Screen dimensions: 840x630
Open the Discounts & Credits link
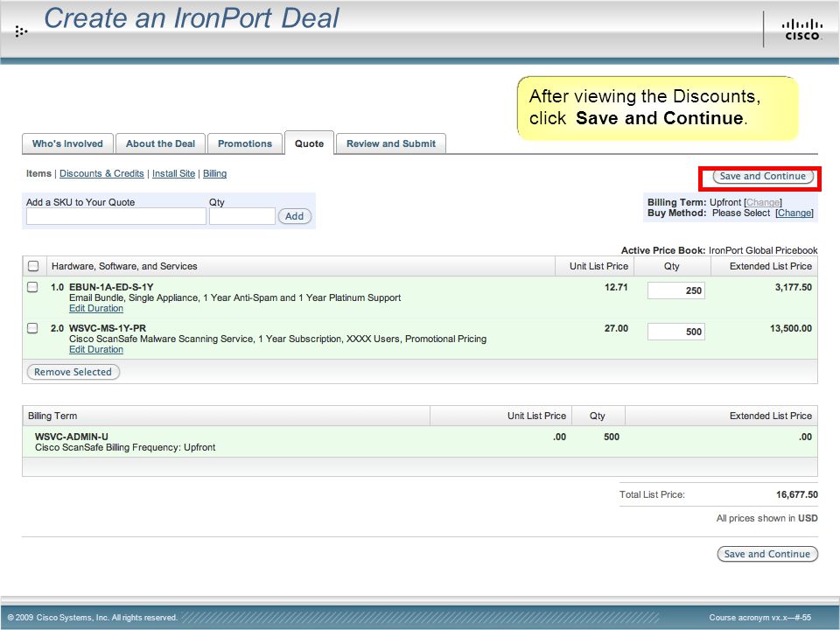101,173
